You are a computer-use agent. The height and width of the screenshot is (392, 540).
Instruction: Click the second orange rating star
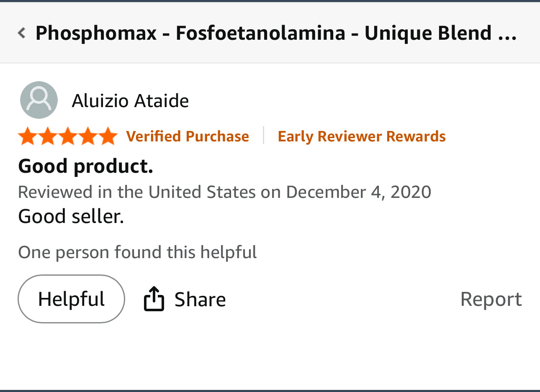point(48,136)
